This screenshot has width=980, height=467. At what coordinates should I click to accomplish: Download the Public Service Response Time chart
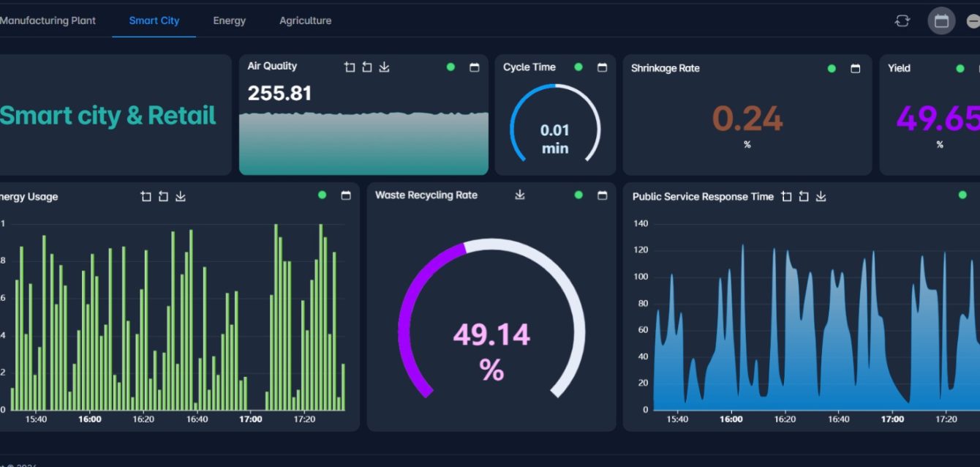pos(821,196)
